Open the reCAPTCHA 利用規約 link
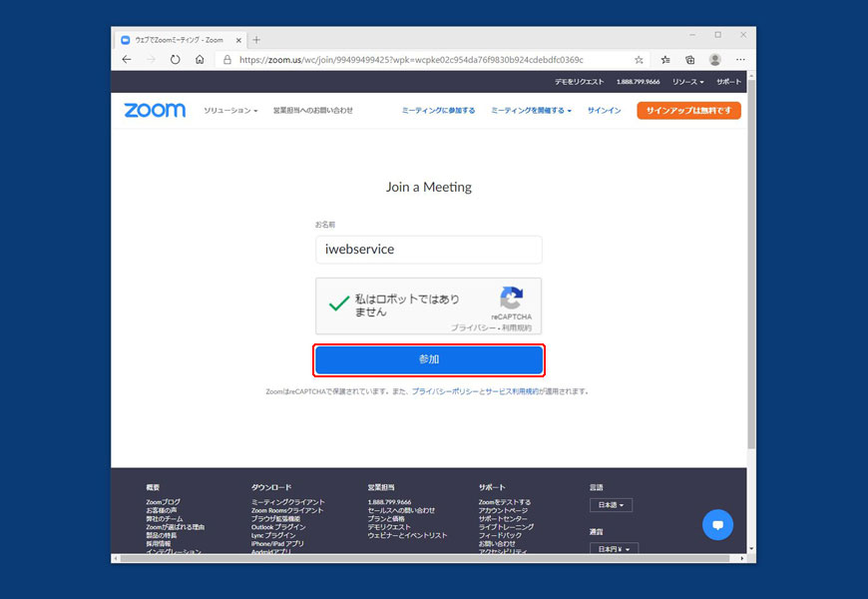This screenshot has height=599, width=868. pyautogui.click(x=517, y=327)
